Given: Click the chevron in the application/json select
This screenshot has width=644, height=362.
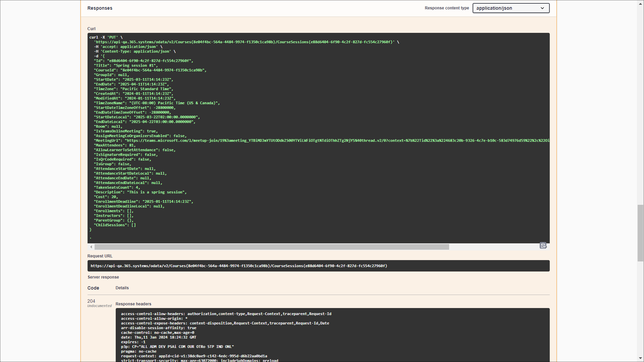Looking at the screenshot, I should 542,8.
